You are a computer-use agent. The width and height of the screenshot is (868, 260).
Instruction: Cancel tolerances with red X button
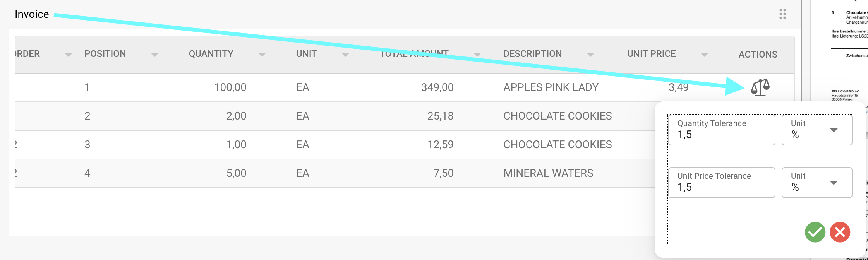coord(840,232)
